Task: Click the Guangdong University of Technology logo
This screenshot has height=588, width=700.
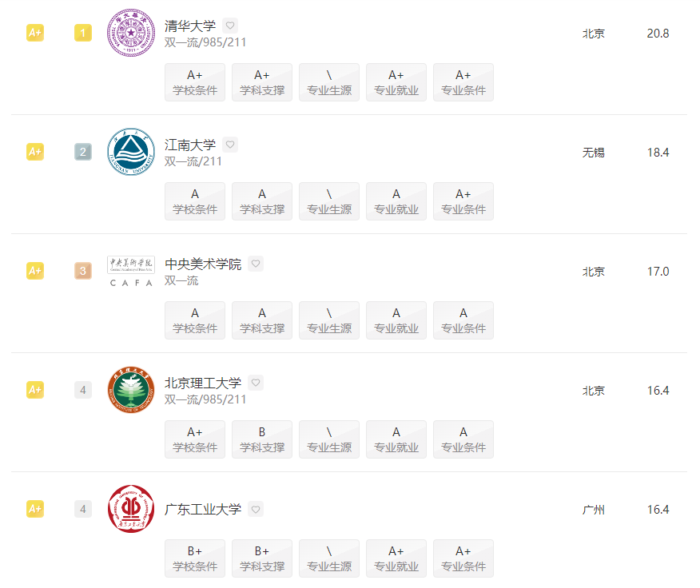Action: coord(131,509)
